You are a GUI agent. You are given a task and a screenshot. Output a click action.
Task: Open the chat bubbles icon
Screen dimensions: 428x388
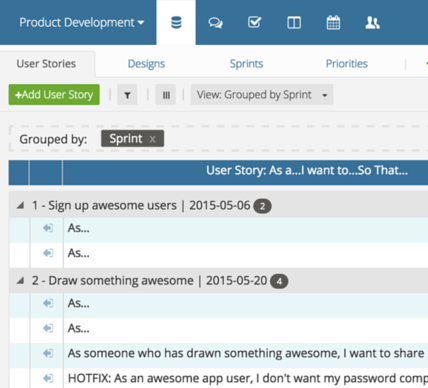(x=215, y=23)
